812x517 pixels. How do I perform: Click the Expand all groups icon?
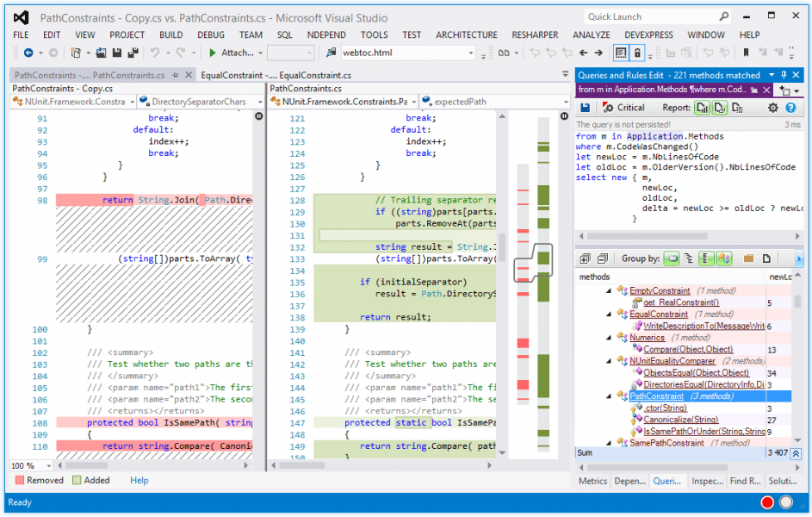click(x=586, y=258)
